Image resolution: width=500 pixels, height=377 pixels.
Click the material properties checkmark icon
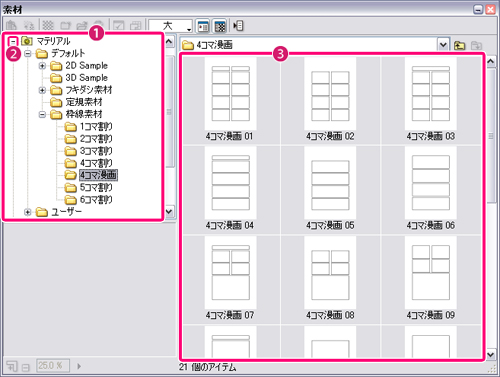point(119,25)
